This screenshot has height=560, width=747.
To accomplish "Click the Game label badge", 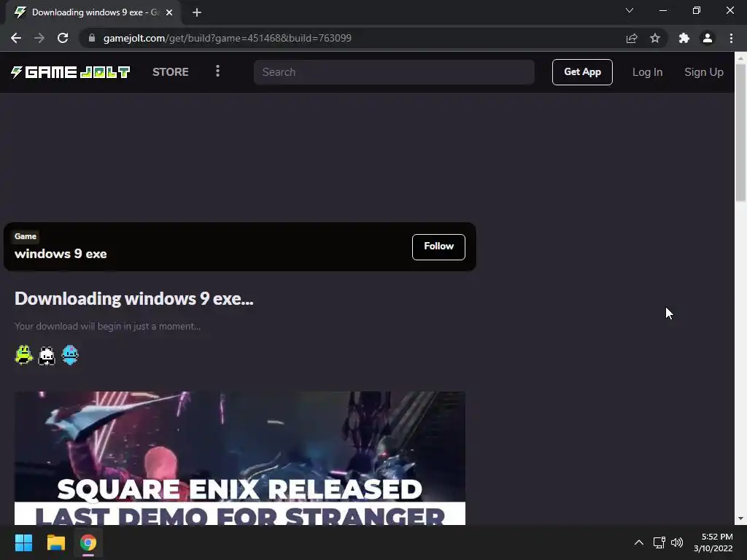I will [x=26, y=236].
